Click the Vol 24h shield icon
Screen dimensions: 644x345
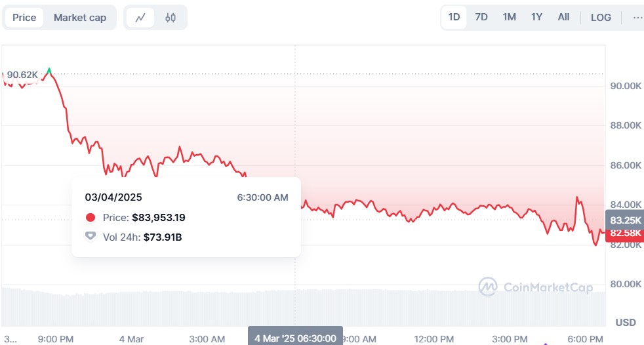tap(91, 237)
